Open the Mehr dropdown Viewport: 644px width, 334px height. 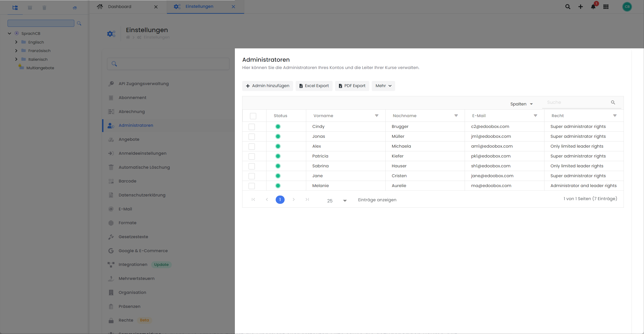383,86
